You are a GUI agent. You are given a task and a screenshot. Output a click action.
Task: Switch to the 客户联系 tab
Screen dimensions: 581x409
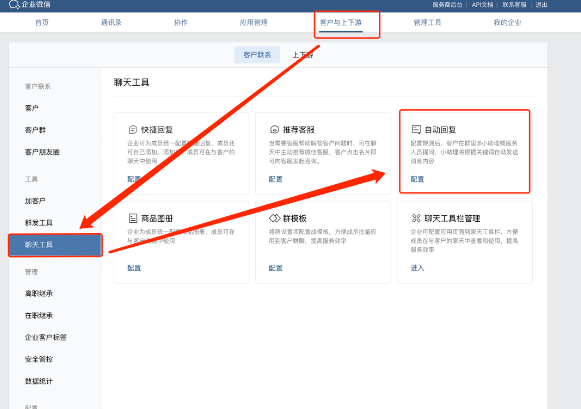click(257, 55)
